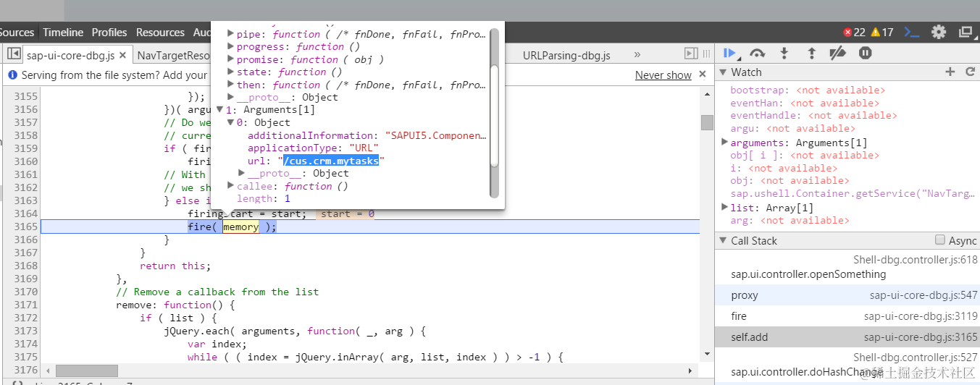Step out of current function
This screenshot has width=980, height=385.
pyautogui.click(x=811, y=53)
